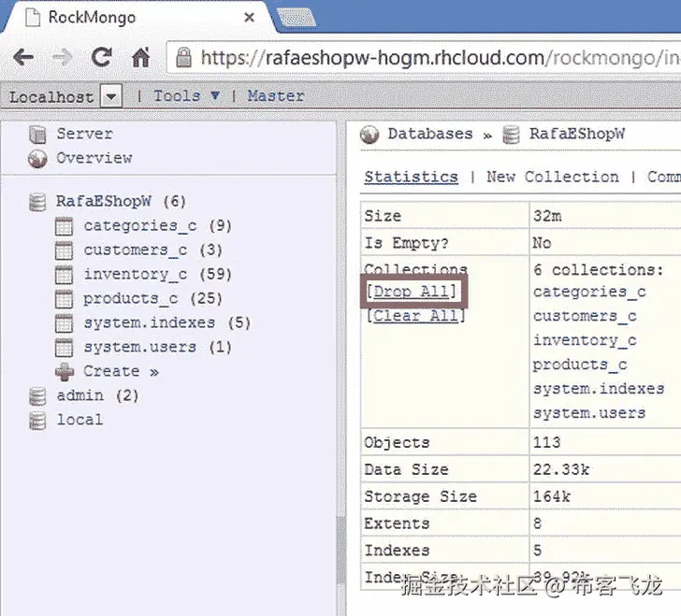
Task: Click the admin database icon
Action: [37, 396]
